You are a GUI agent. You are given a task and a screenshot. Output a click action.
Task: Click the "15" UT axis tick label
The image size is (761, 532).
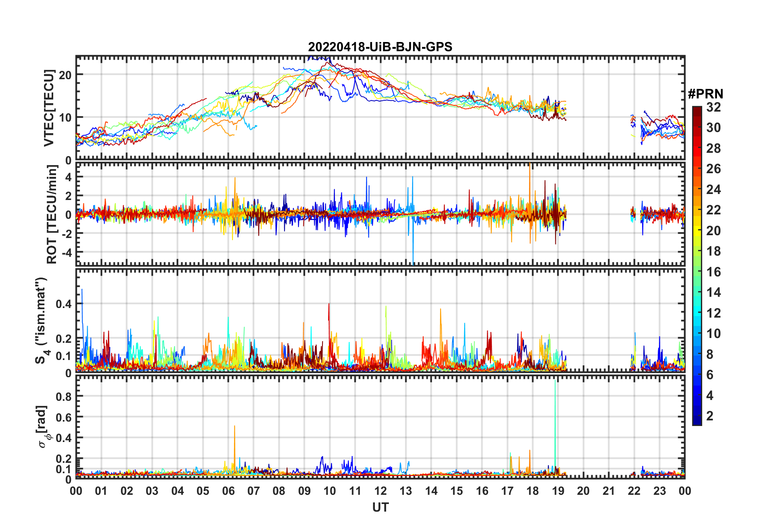(457, 491)
